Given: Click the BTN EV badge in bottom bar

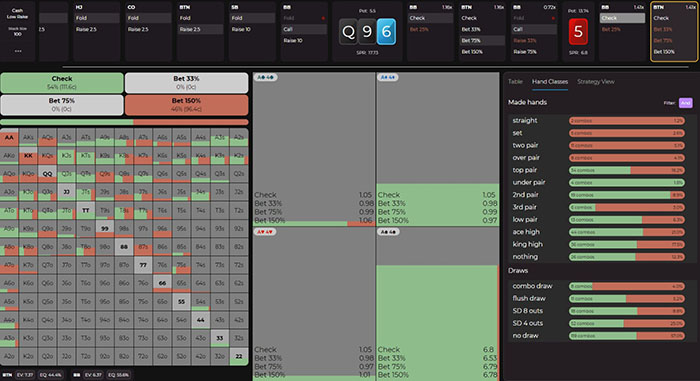Looking at the screenshot, I should (x=25, y=375).
